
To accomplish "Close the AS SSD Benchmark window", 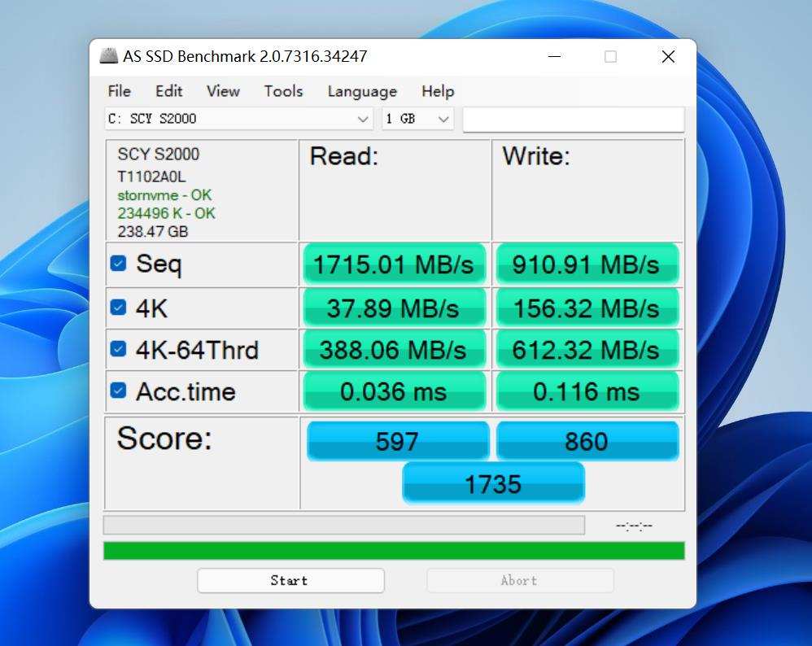I will pyautogui.click(x=668, y=57).
